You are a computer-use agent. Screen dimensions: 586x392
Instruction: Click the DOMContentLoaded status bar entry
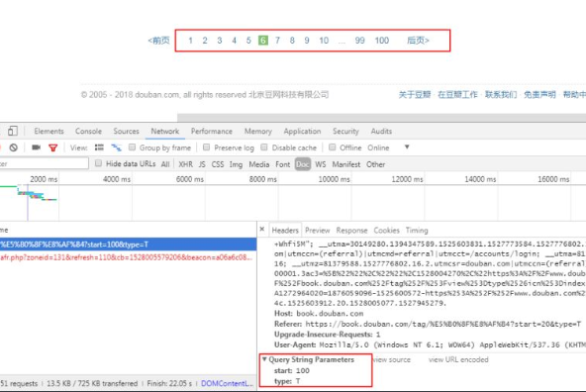coord(228,383)
